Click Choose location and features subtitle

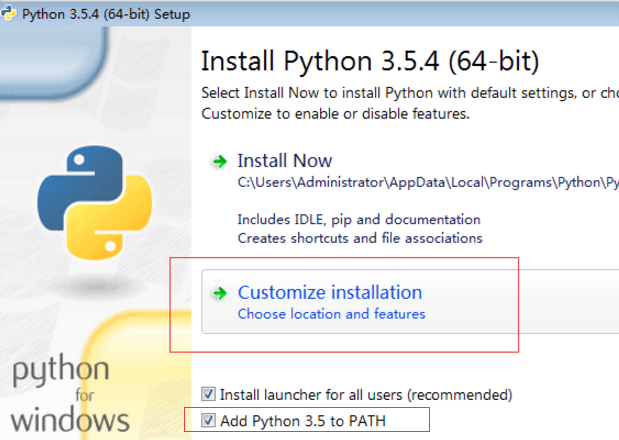(x=331, y=314)
